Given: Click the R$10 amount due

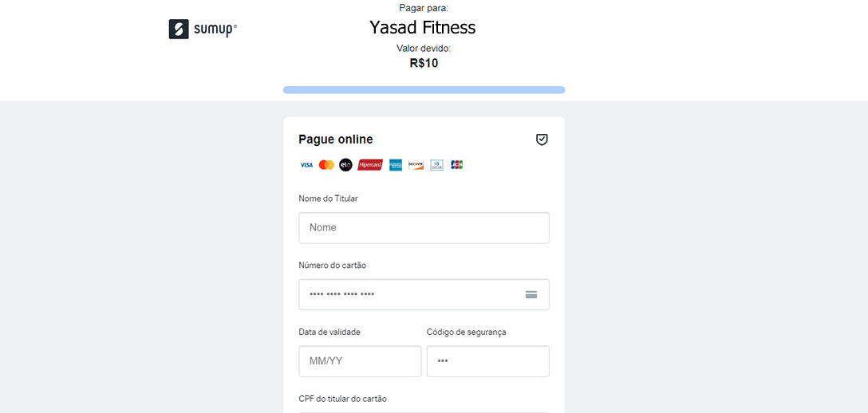Looking at the screenshot, I should coord(424,63).
